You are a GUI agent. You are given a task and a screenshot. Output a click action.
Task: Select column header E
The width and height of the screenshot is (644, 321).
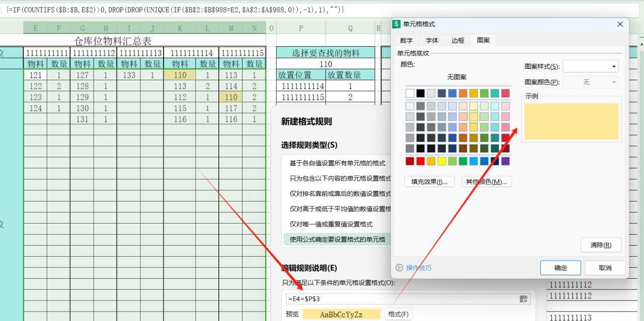pyautogui.click(x=35, y=29)
